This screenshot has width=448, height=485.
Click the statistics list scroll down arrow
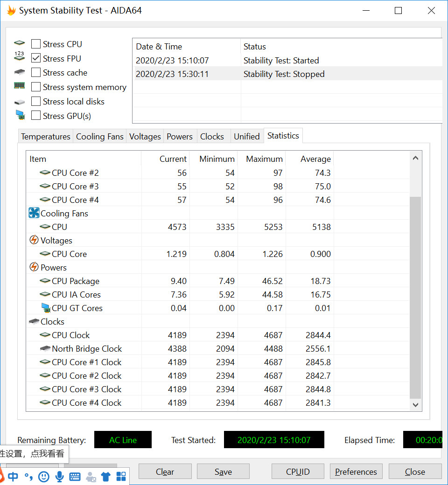(x=415, y=405)
